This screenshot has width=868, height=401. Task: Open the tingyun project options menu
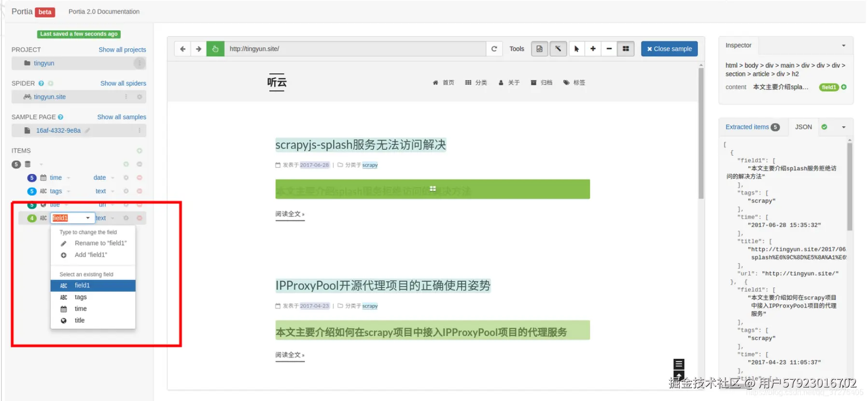pyautogui.click(x=140, y=63)
